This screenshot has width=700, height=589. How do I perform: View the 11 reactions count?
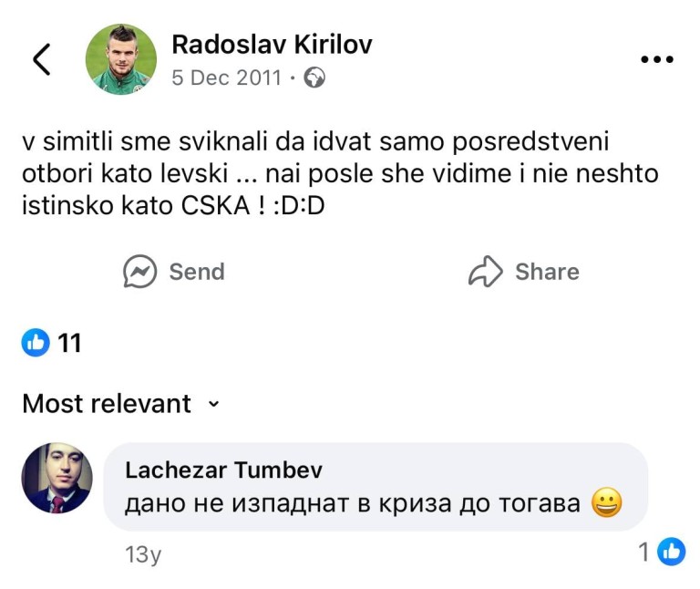point(69,343)
